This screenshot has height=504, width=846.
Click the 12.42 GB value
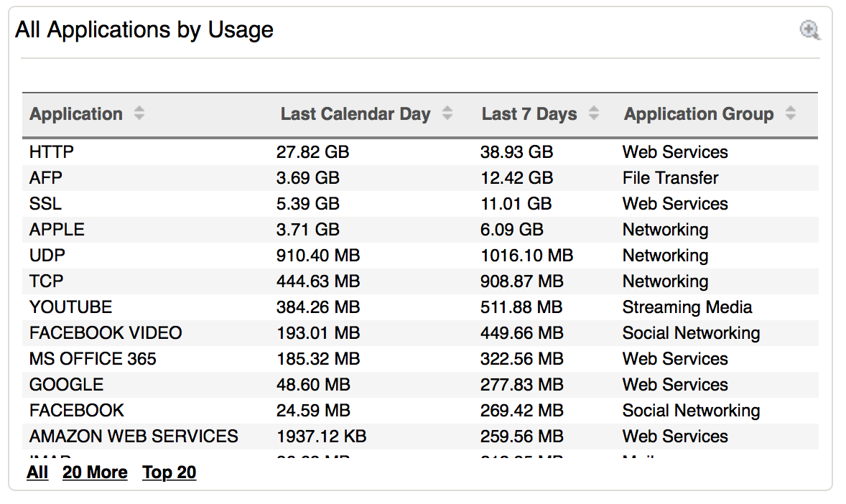click(x=517, y=178)
